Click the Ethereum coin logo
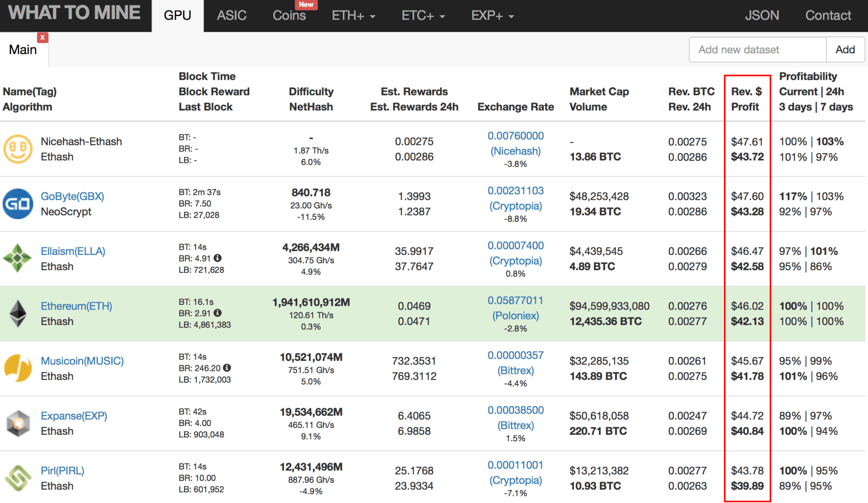The height and width of the screenshot is (503, 868). pyautogui.click(x=18, y=314)
